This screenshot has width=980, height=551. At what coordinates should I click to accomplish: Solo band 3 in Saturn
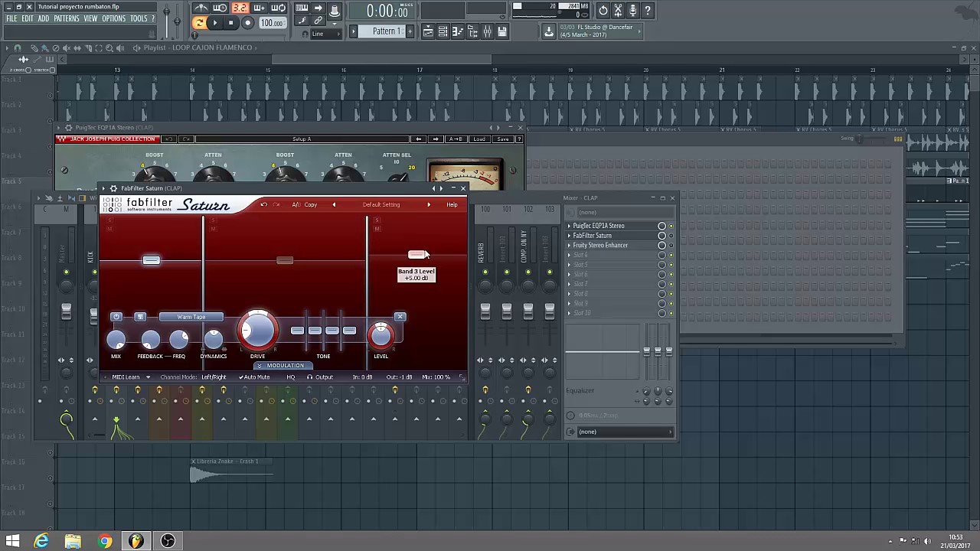click(x=377, y=220)
